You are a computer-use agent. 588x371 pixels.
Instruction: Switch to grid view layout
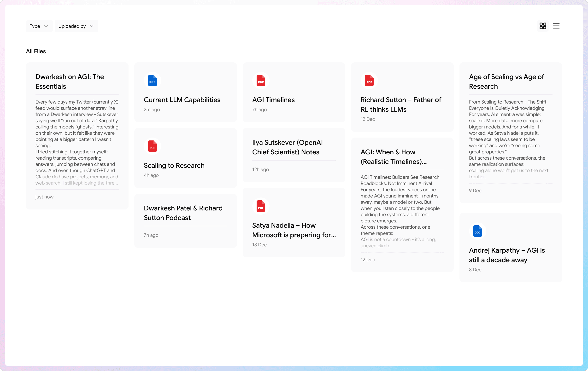click(543, 26)
